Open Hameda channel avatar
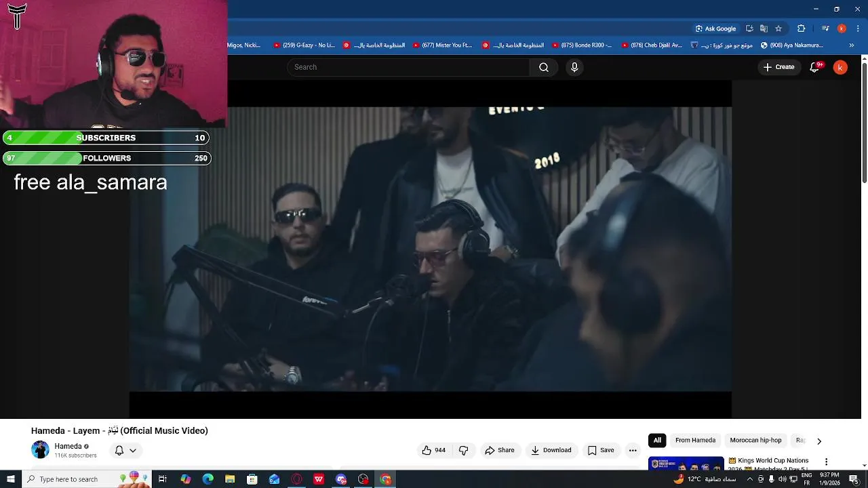Image resolution: width=868 pixels, height=488 pixels. tap(40, 450)
